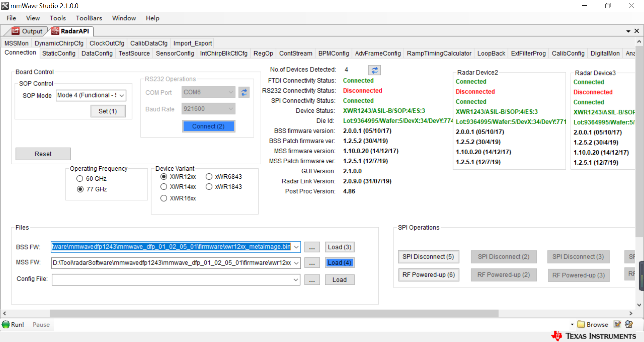Open the File menu
Image resolution: width=644 pixels, height=342 pixels.
pos(11,18)
